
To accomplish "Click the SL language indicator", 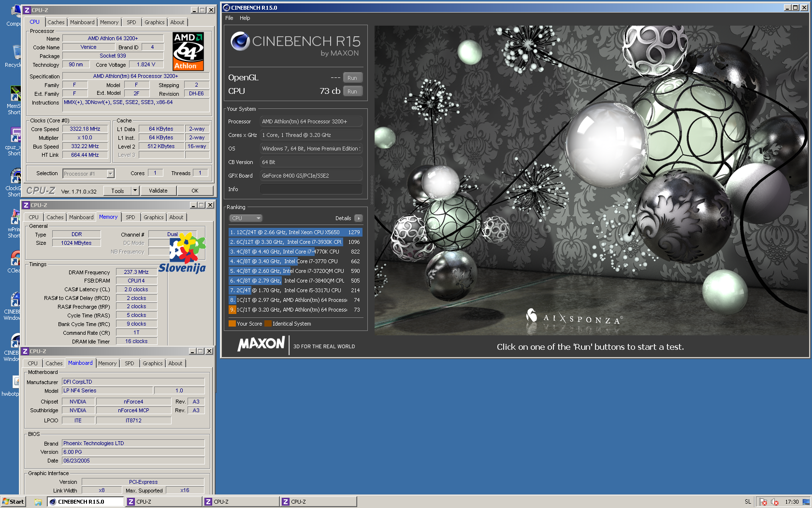I will tap(748, 502).
